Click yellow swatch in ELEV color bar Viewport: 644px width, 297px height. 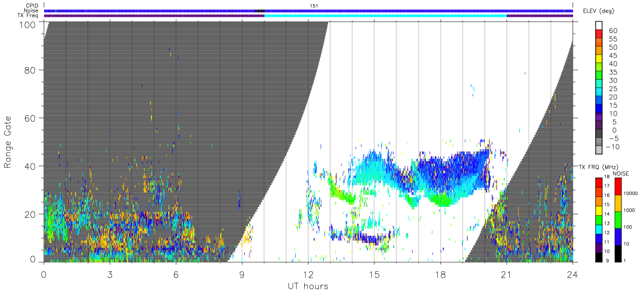[x=600, y=59]
